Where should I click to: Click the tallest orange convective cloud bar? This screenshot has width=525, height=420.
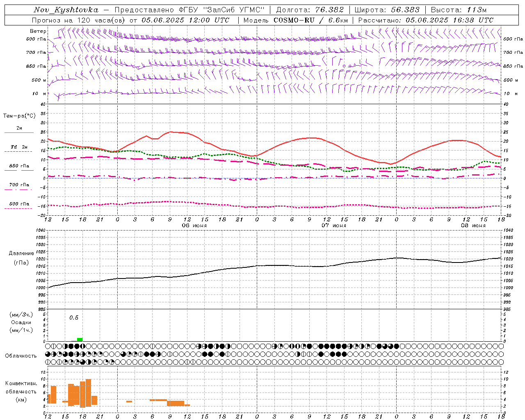tap(88, 393)
